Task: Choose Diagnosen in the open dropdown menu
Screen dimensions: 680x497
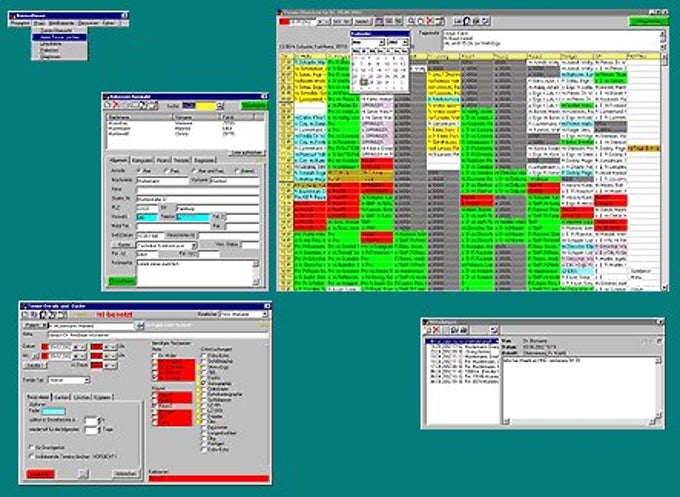Action: pos(50,57)
